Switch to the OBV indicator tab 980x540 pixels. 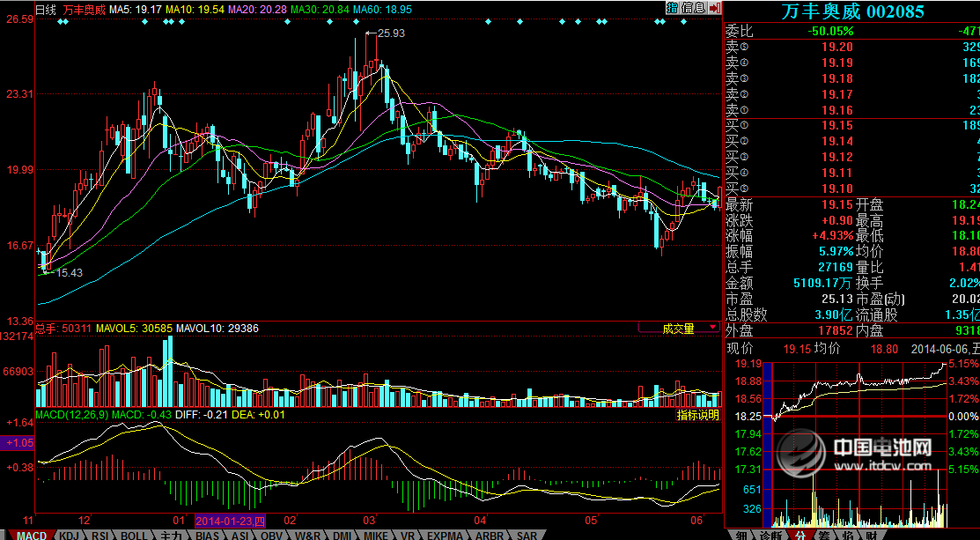pos(272,535)
